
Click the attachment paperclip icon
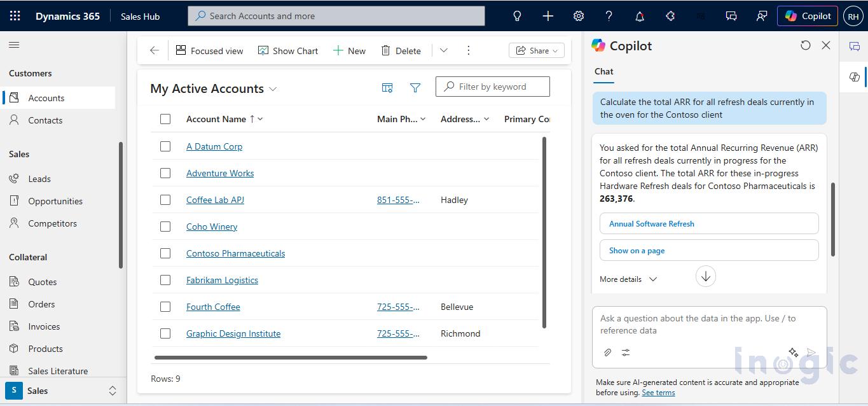607,352
